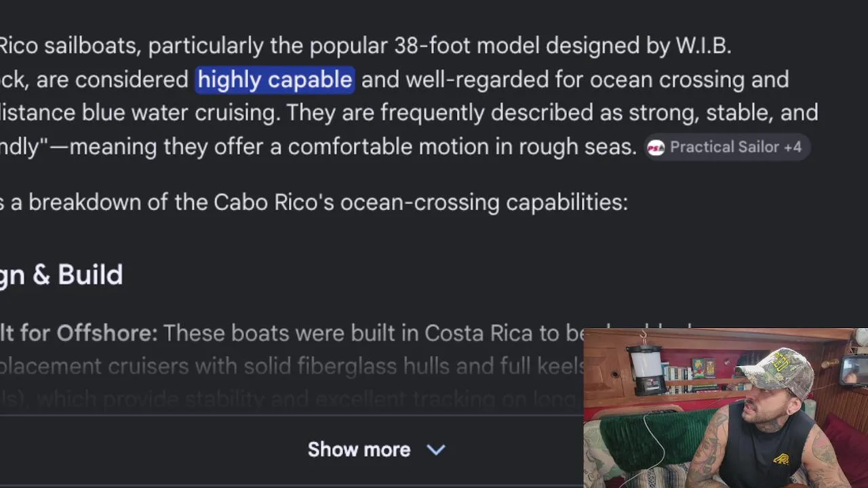Click the "38-foot" text in first line
The width and height of the screenshot is (868, 488).
click(x=433, y=46)
